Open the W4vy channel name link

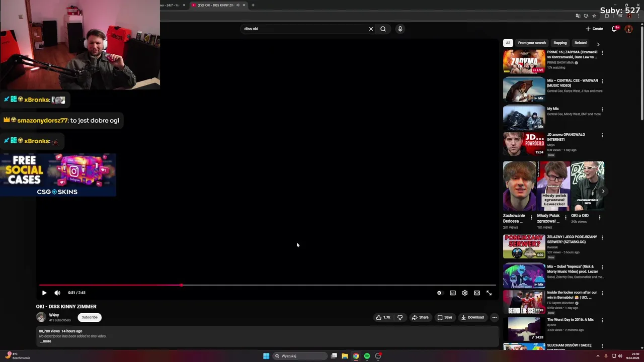54,315
